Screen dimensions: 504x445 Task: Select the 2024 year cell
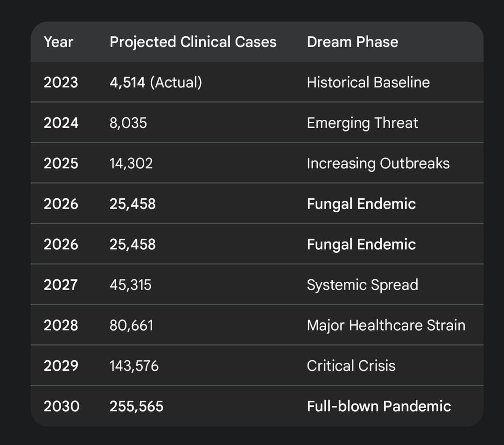coord(61,123)
